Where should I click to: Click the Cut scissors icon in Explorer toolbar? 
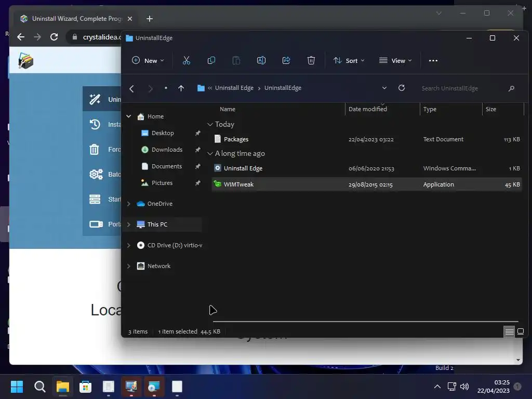(187, 60)
